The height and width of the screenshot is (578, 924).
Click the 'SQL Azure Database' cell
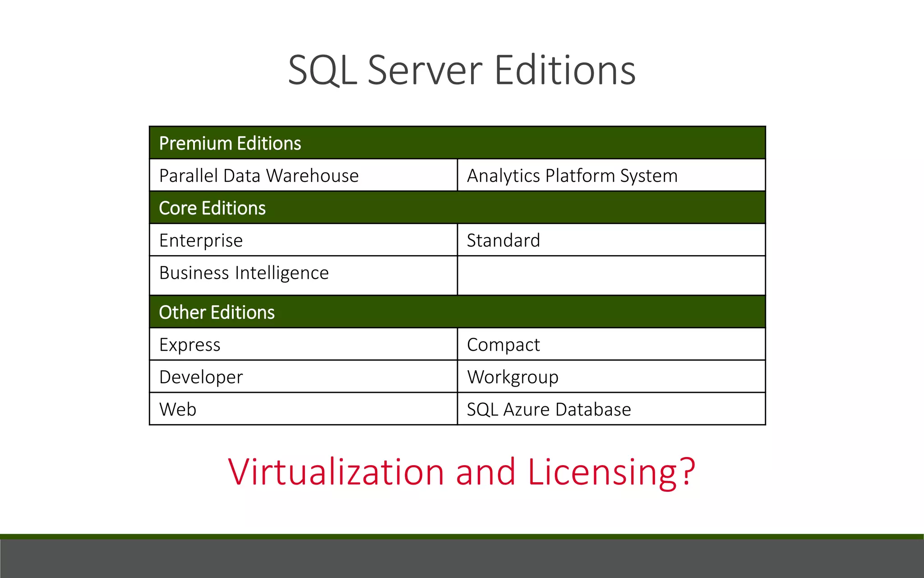611,409
